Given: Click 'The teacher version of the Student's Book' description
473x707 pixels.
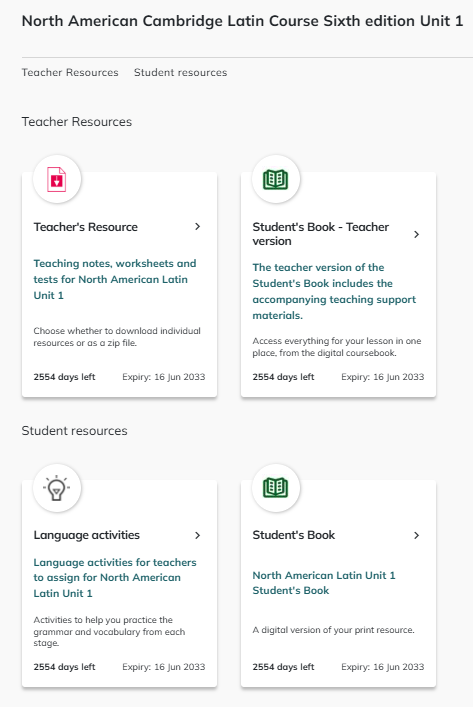Looking at the screenshot, I should [334, 291].
